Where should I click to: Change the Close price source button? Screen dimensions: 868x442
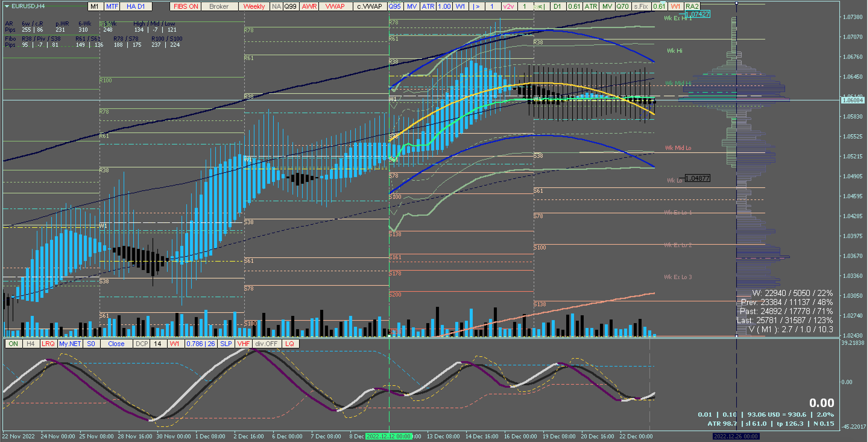coord(116,344)
